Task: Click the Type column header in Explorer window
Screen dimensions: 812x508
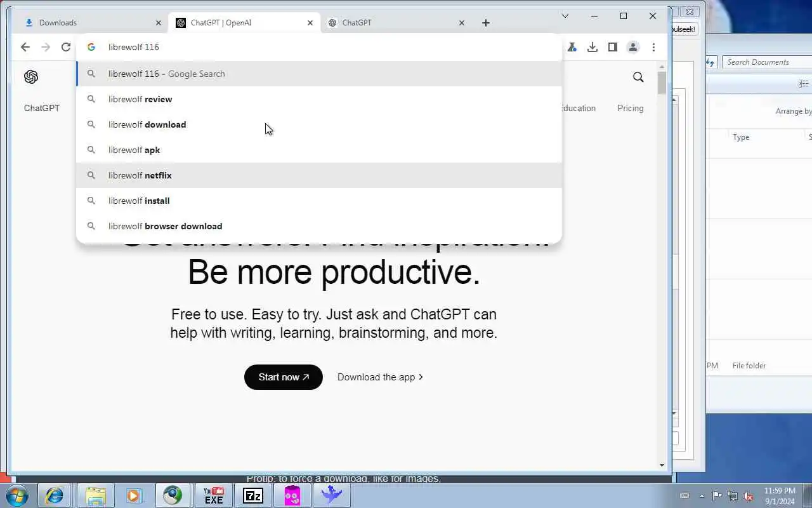Action: (741, 137)
